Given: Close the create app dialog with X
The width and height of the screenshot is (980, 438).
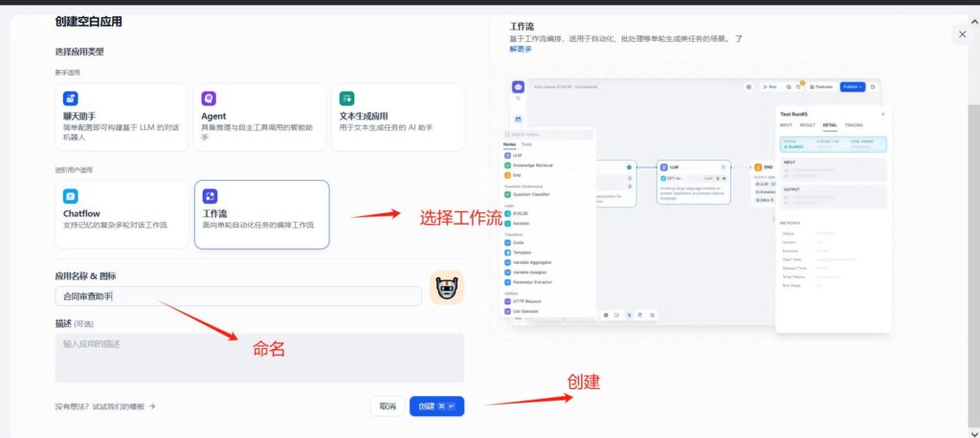Looking at the screenshot, I should (962, 33).
